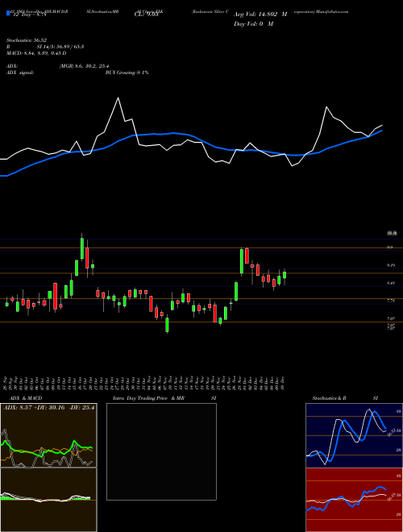Click the 'BUY Growing @ 1%' ADX signal
Viewport: 403px width, 532px height.
point(127,73)
